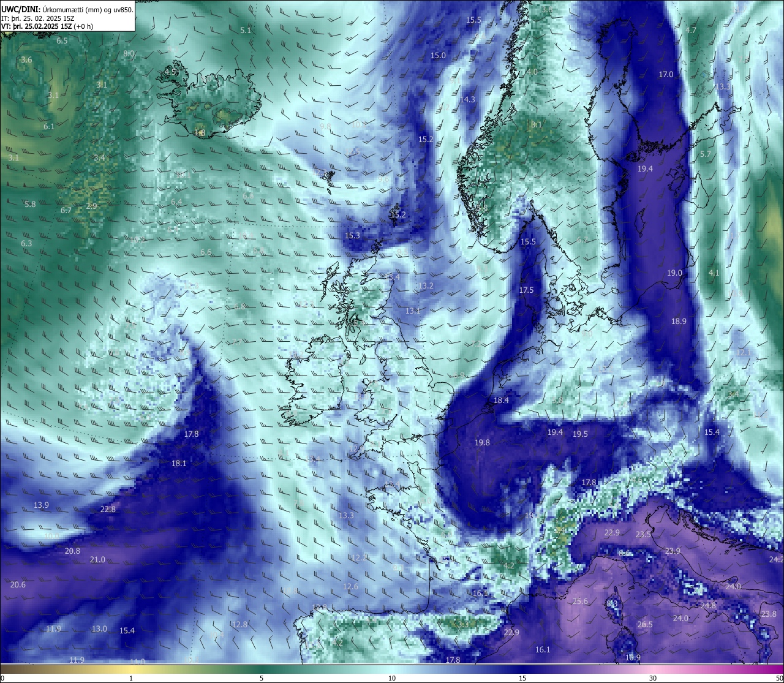The width and height of the screenshot is (784, 683).
Task: Click the map value 24.8
Action: (708, 606)
